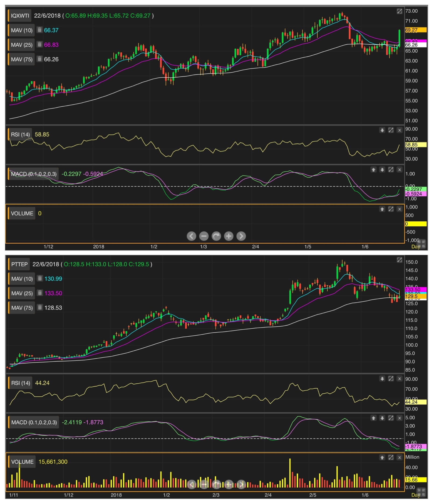Close the IQXWTI VOLUME panel
433x504 pixels.
click(399, 209)
